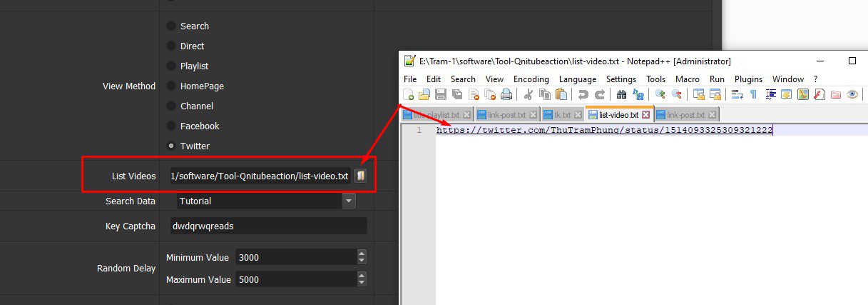Create a new document in Notepad++ toolbar
Viewport: 868px width, 305px height.
(x=409, y=94)
